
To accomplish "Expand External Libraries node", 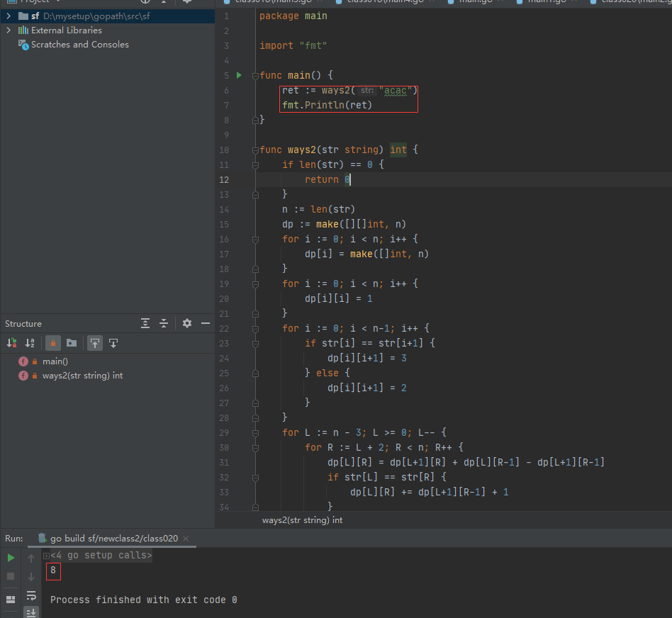I will [x=8, y=30].
